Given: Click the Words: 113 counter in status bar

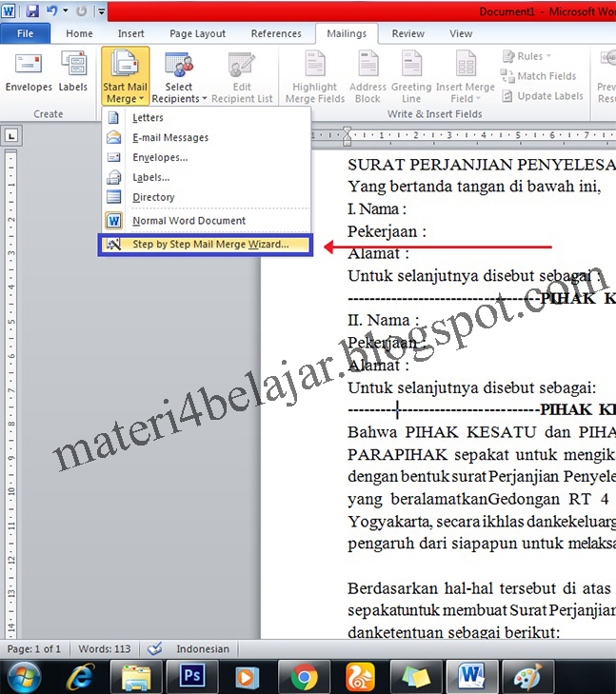Looking at the screenshot, I should click(x=105, y=649).
